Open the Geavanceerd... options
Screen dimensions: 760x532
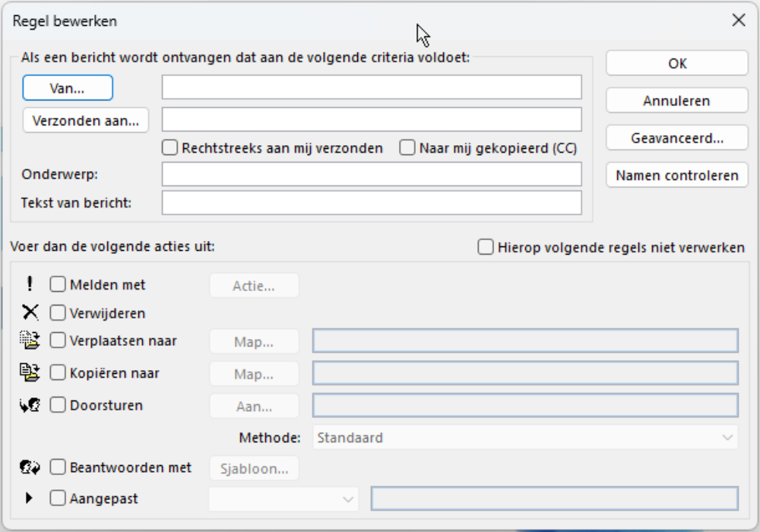(677, 138)
